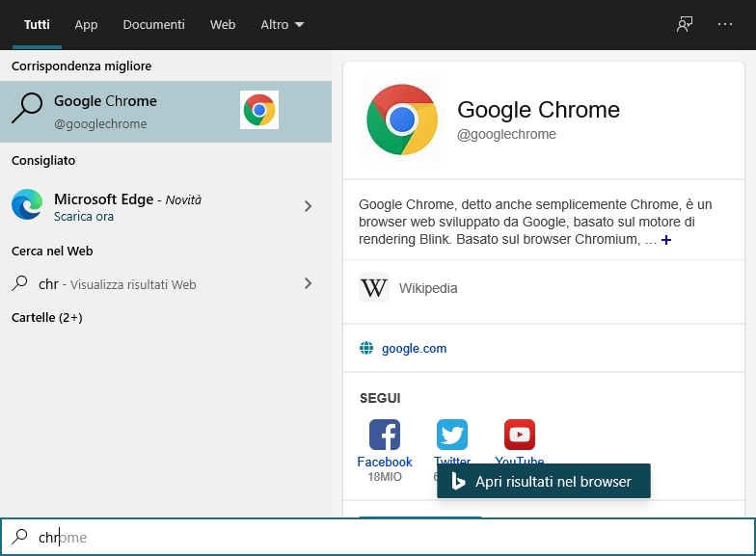Open the Facebook follow link
This screenshot has width=756, height=556.
click(x=384, y=462)
